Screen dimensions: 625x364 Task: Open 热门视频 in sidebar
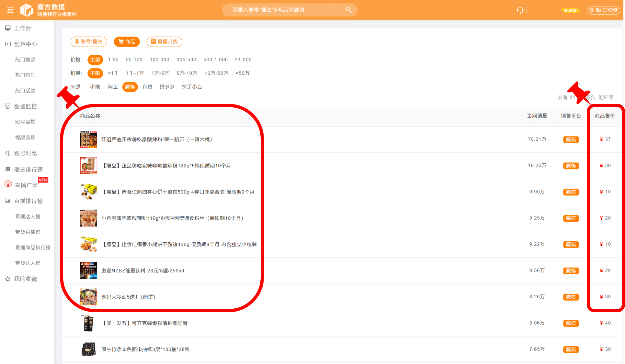[x=25, y=60]
